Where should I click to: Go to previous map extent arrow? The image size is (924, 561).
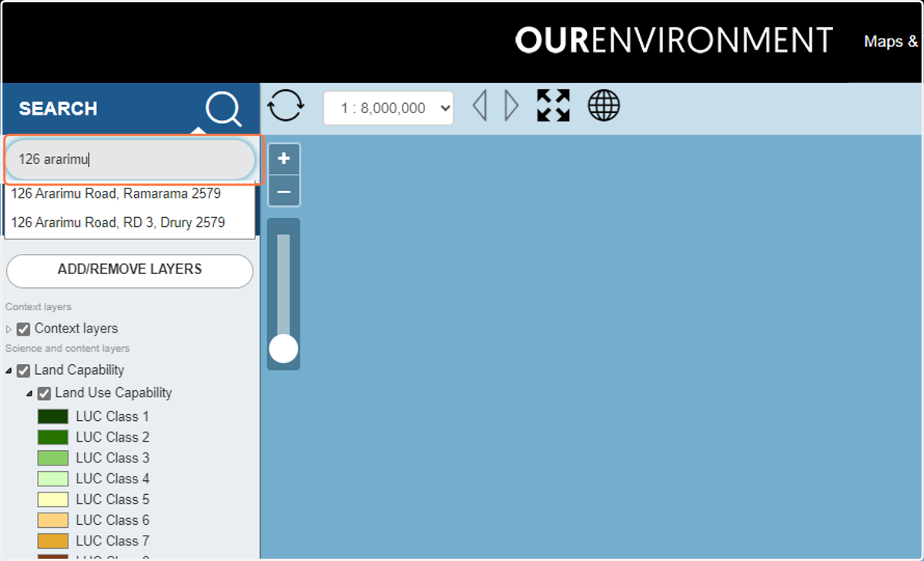point(480,106)
